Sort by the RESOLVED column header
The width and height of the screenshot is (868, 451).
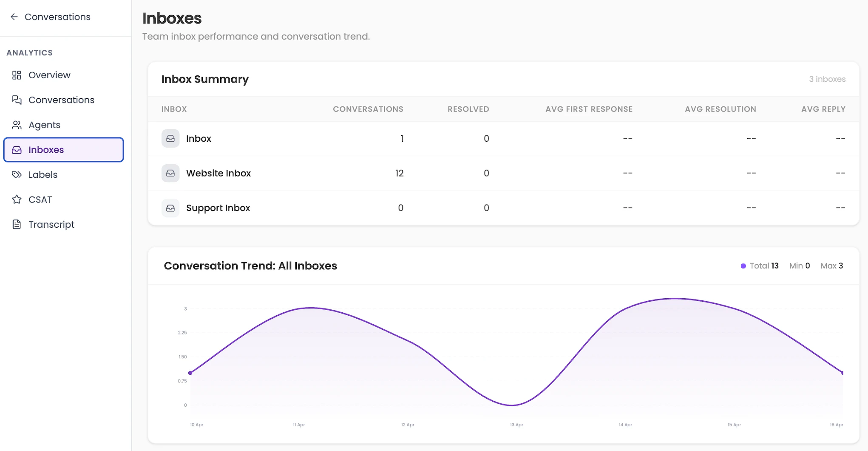pyautogui.click(x=468, y=109)
